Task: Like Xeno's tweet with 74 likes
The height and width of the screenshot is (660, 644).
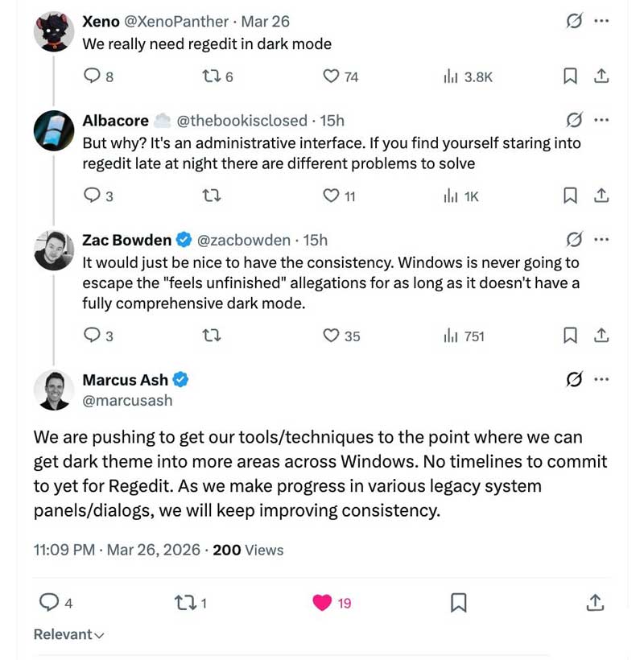Action: pyautogui.click(x=331, y=76)
